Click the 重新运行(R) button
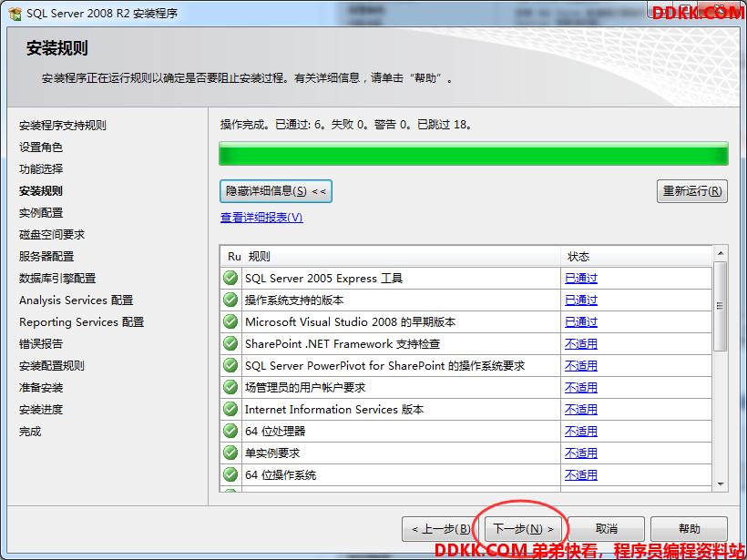The image size is (747, 560). coord(691,191)
